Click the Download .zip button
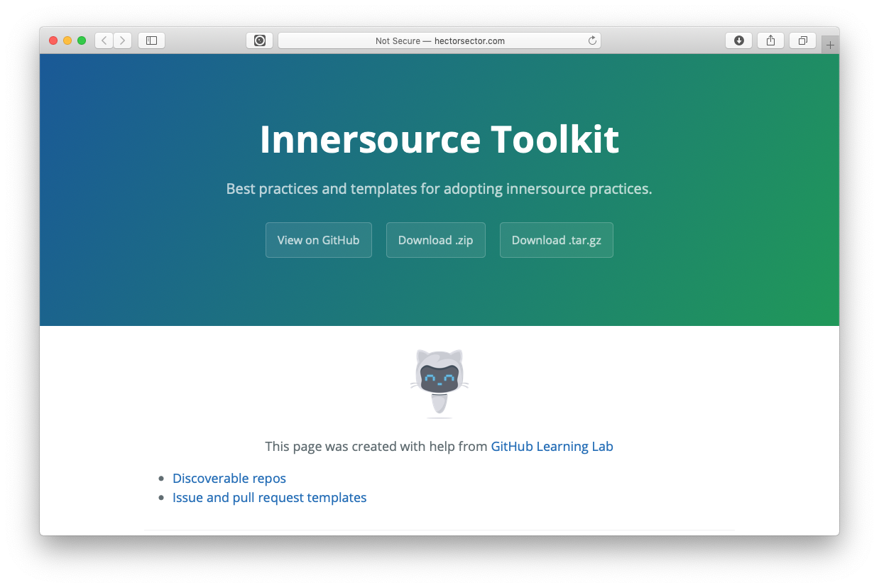The image size is (879, 588). [436, 240]
